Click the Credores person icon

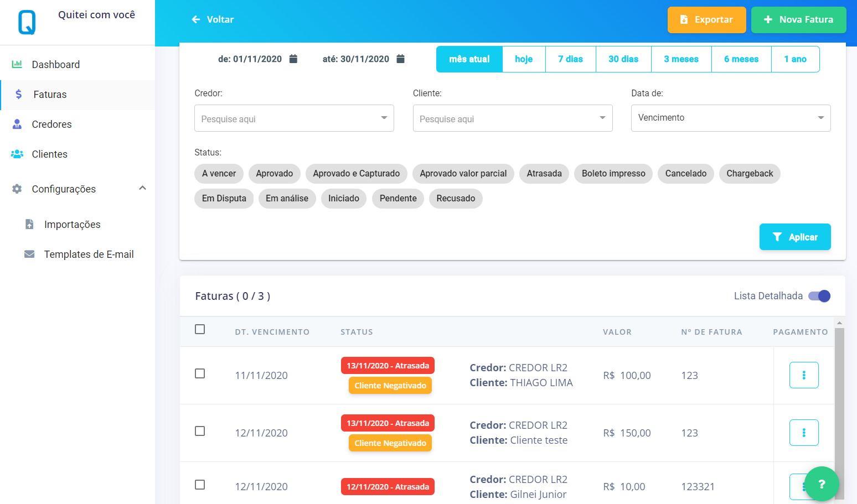pos(17,124)
